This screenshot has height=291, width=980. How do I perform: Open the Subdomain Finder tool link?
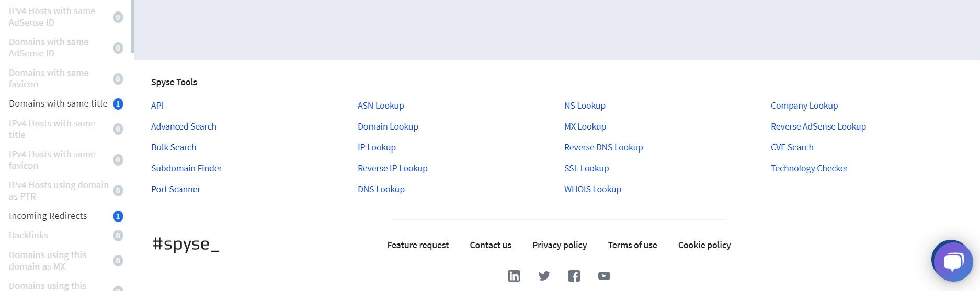pyautogui.click(x=186, y=168)
